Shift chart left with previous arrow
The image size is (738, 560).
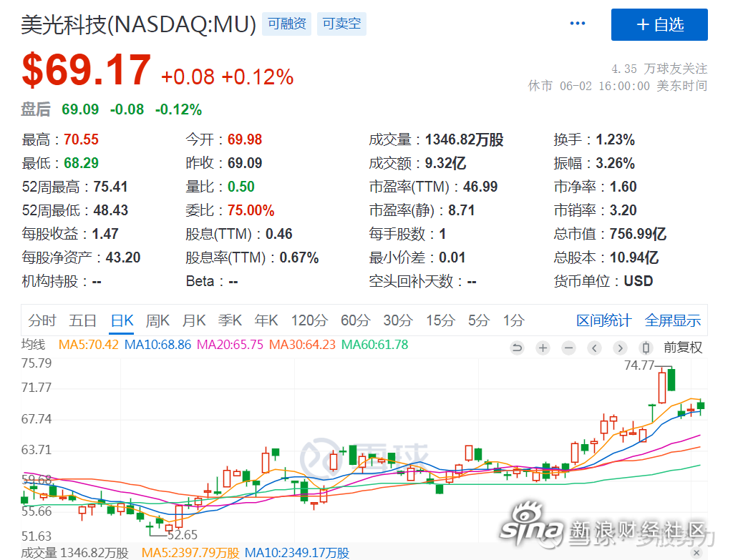click(x=594, y=348)
